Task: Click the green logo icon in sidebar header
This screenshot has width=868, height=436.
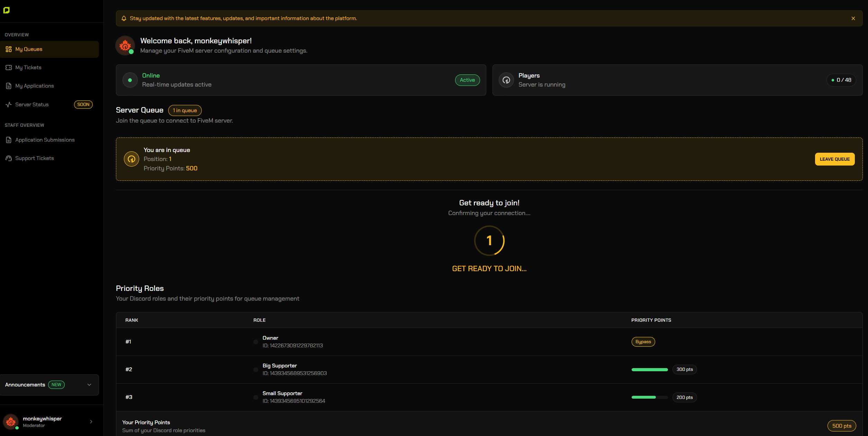Action: tap(7, 10)
